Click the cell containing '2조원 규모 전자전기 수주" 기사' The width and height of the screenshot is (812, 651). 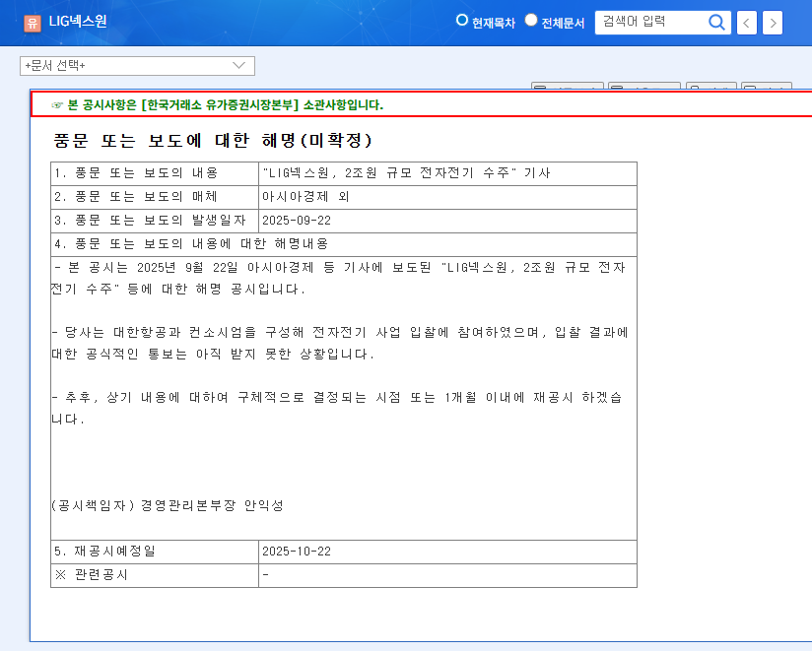tap(448, 173)
